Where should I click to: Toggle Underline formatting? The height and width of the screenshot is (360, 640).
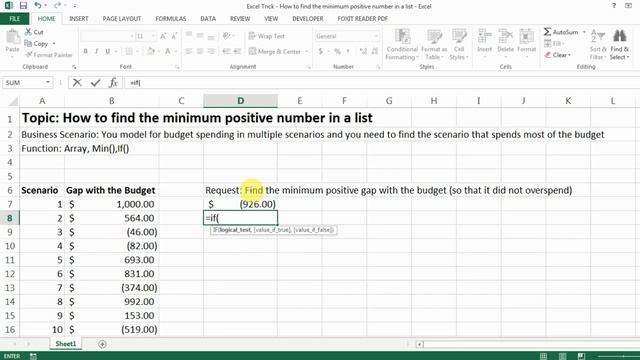click(108, 51)
